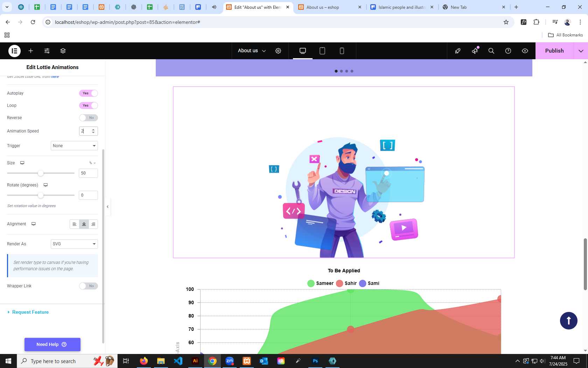Open All Bookmarks folder
588x368 pixels.
click(x=565, y=35)
